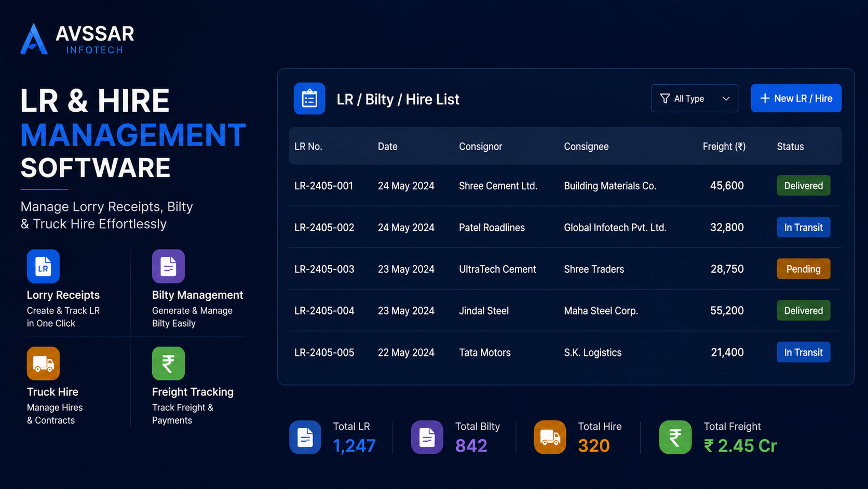Click freight amount 45,600
The width and height of the screenshot is (868, 489).
[727, 186]
